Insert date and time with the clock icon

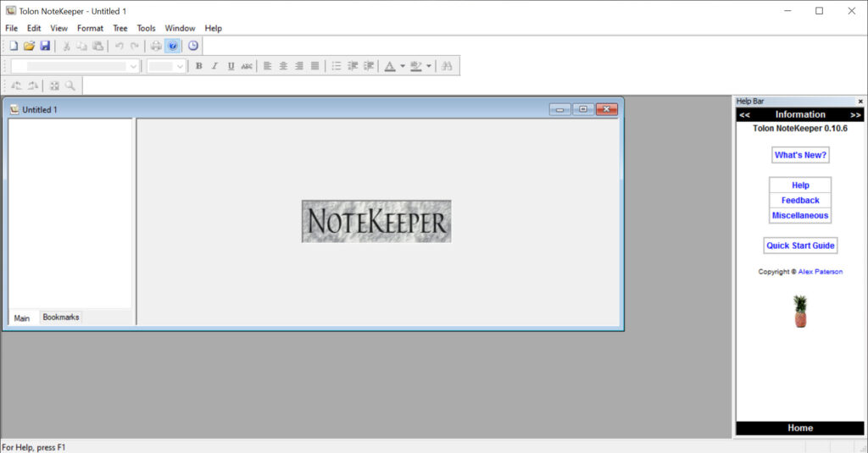193,46
